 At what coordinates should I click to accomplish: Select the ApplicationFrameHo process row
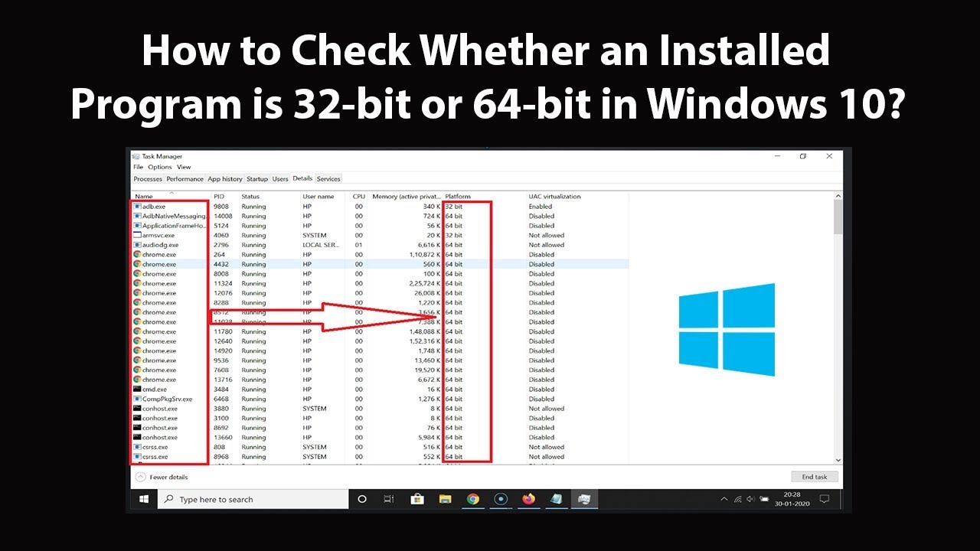click(381, 226)
